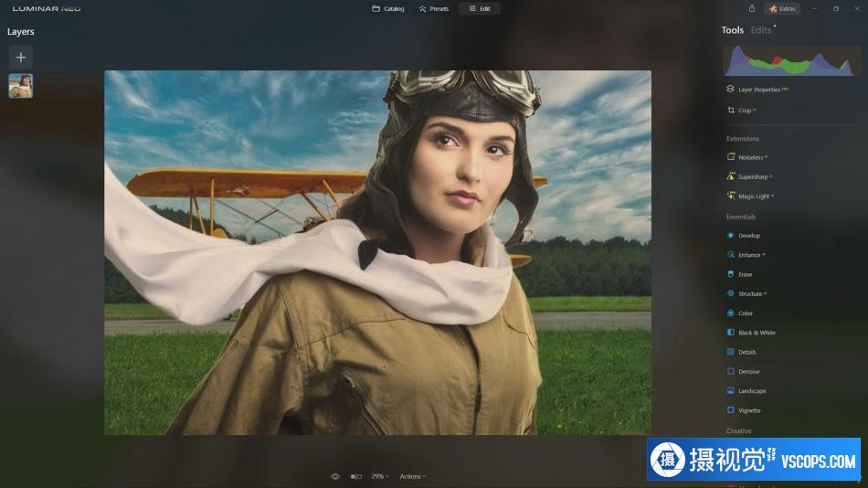The image size is (868, 488).
Task: Switch to the Tools panel tab
Action: tap(732, 30)
